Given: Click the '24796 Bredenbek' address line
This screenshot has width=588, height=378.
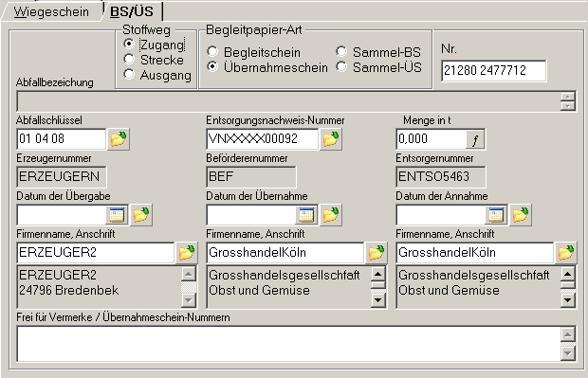Looking at the screenshot, I should pyautogui.click(x=69, y=290).
